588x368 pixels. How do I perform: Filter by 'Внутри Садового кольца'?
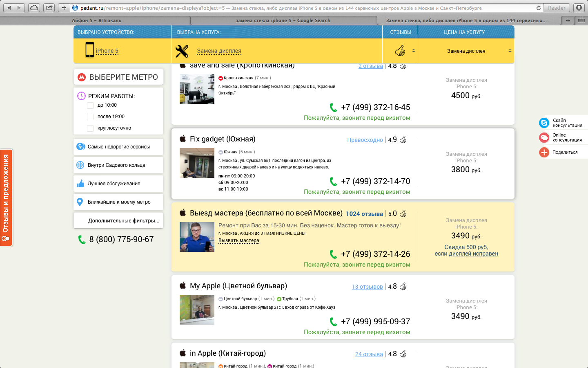click(118, 165)
